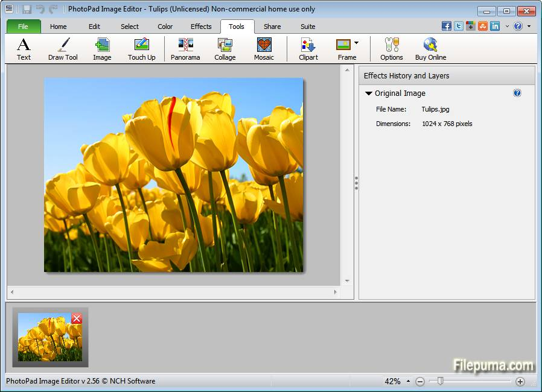Click the zoom slider handle
The height and width of the screenshot is (392, 542).
441,381
